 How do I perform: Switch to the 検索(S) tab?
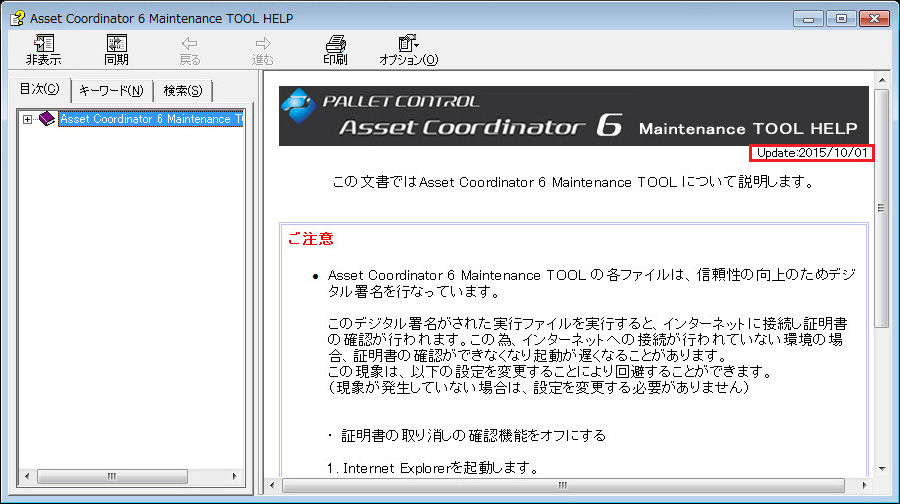pyautogui.click(x=183, y=91)
